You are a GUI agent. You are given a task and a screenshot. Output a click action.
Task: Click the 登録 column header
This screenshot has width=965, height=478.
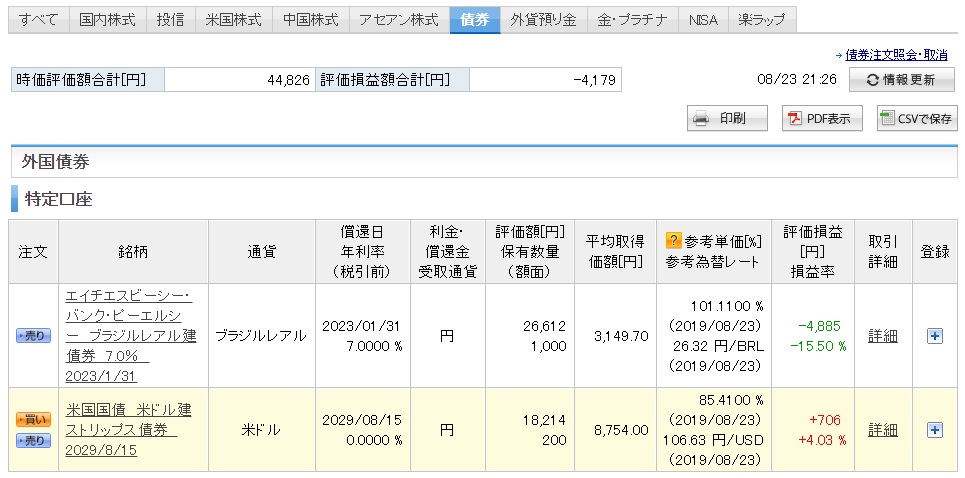pos(935,251)
